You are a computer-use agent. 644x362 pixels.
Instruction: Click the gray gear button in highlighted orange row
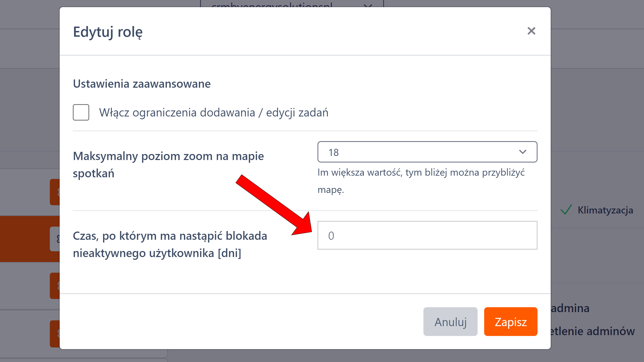pyautogui.click(x=55, y=239)
